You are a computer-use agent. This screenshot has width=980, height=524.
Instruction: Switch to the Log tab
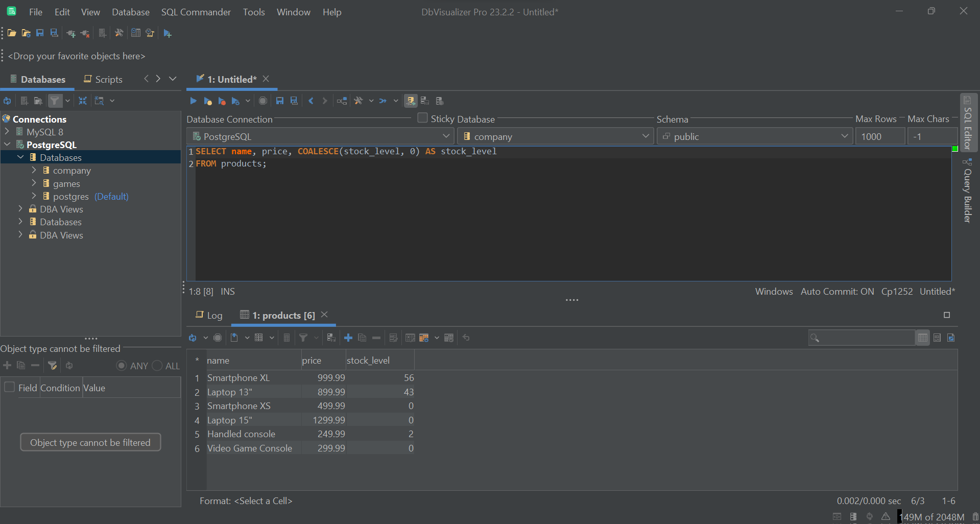coord(209,315)
